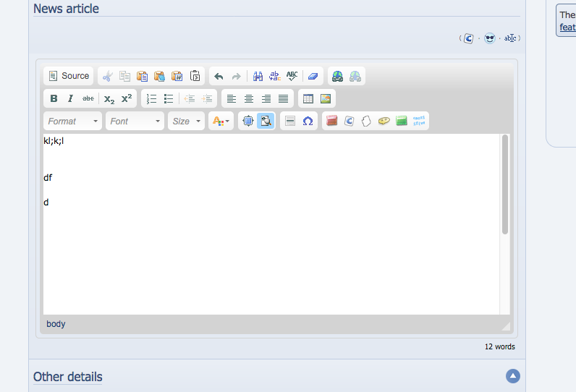The image size is (576, 392).
Task: Choose Paste as plain text icon
Action: click(159, 76)
